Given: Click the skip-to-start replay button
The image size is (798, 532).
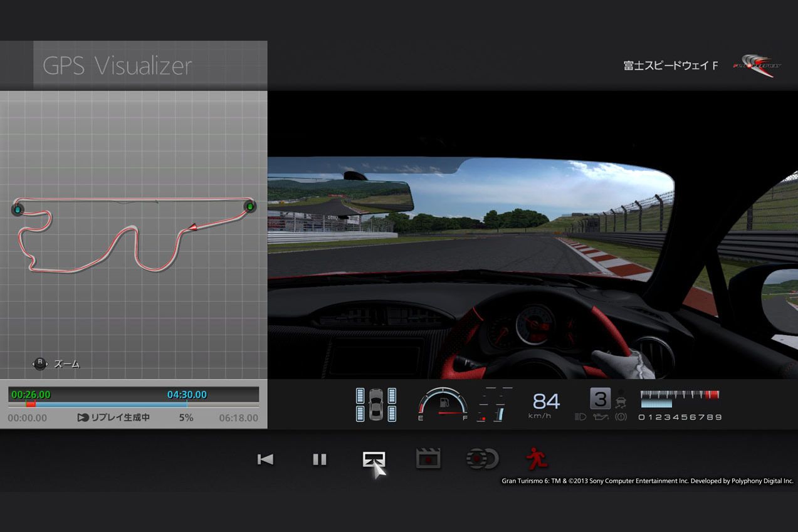Looking at the screenshot, I should [x=265, y=459].
